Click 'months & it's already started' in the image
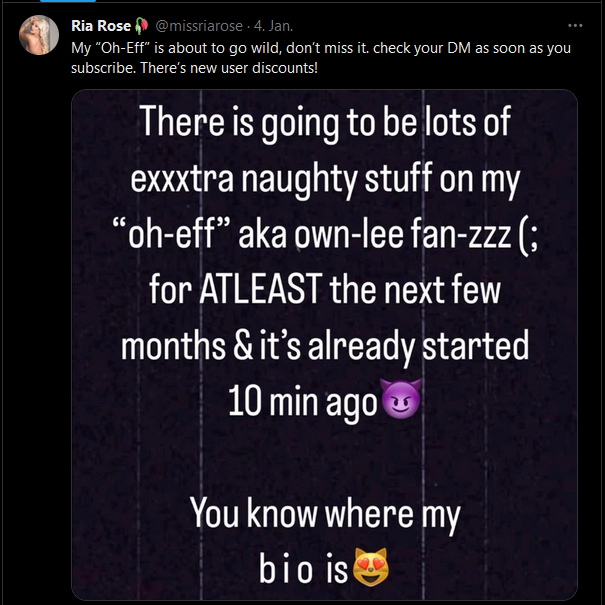This screenshot has width=605, height=605. point(325,345)
